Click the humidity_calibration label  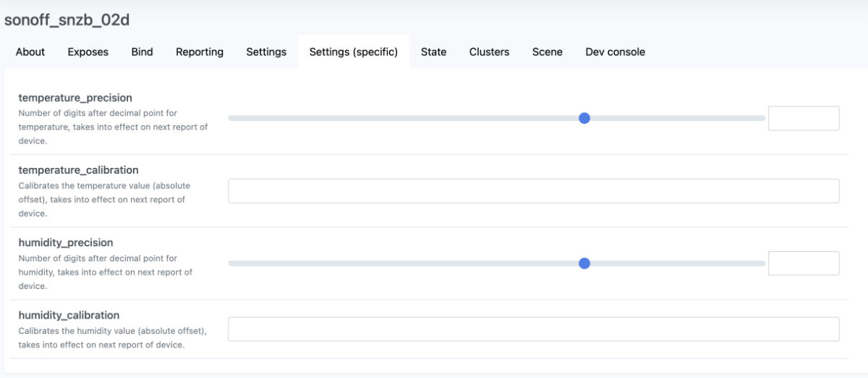pyautogui.click(x=69, y=315)
